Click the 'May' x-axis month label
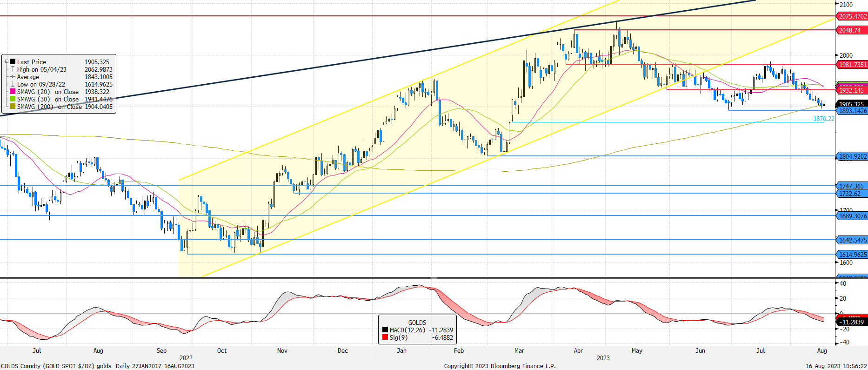The width and height of the screenshot is (868, 370). point(637,350)
